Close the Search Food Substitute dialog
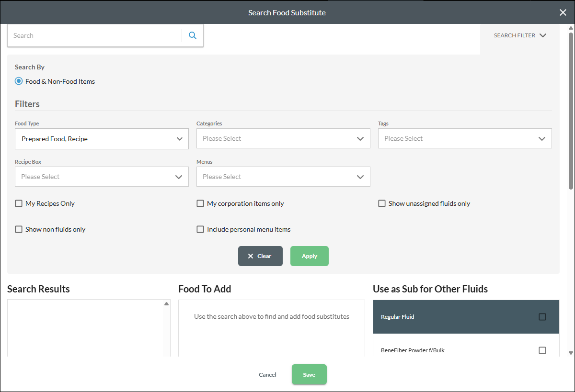The width and height of the screenshot is (575, 392). tap(563, 12)
